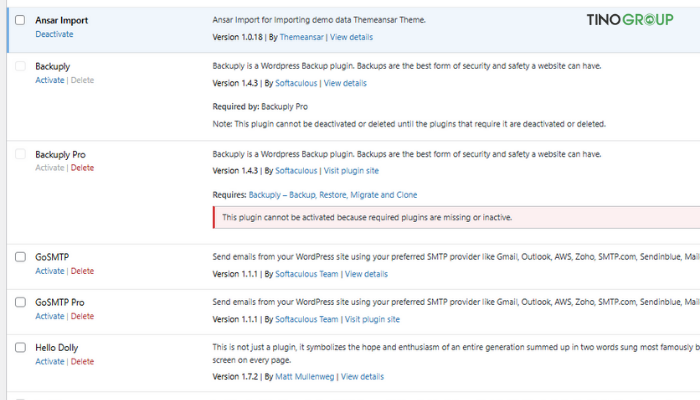Viewport: 700px width, 400px height.
Task: Visit plugin site for GoSMTP Pro
Action: (x=372, y=319)
